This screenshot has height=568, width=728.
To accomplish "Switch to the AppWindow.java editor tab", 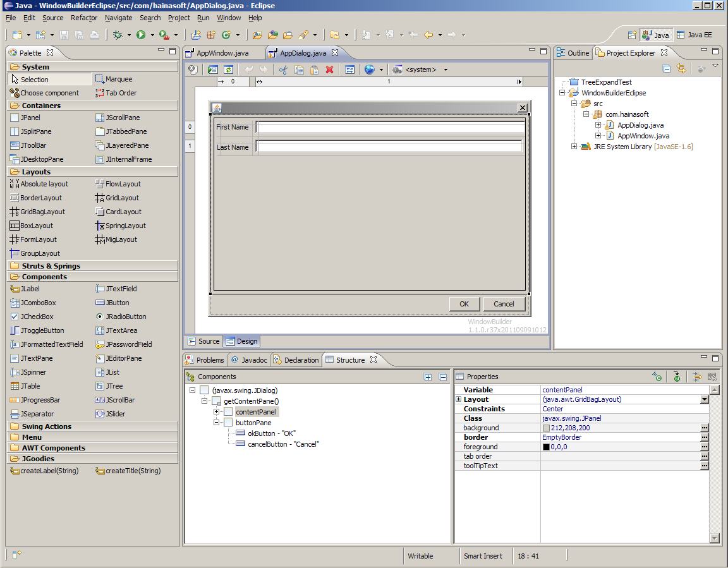I will coord(221,53).
